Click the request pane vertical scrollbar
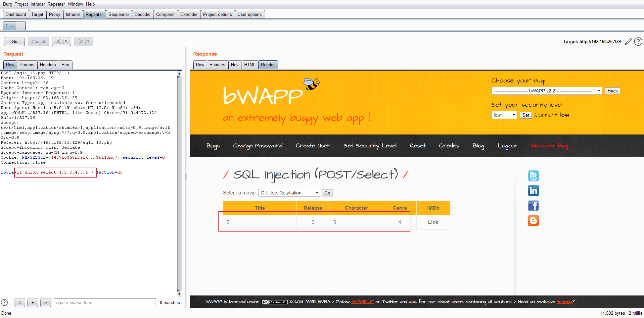This screenshot has width=644, height=318. [179, 184]
